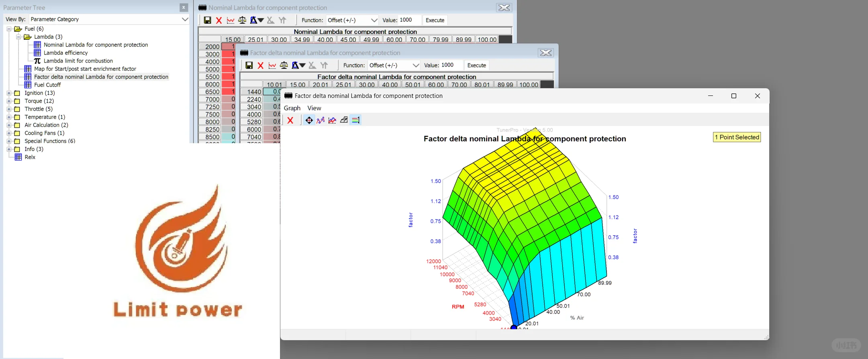Click the blue point-plot icon in graph toolbar
The height and width of the screenshot is (359, 868).
point(321,120)
